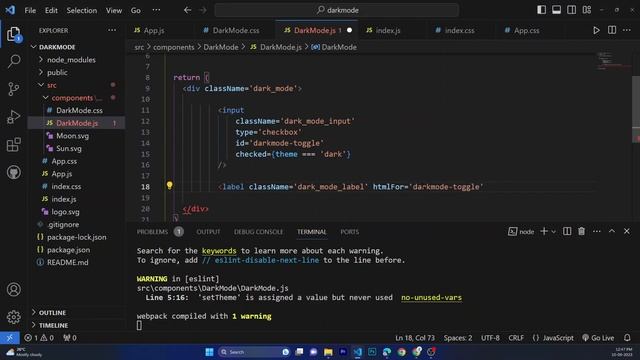Open the PROBLEMS panel tab
Screen dimensions: 640x360
[152, 231]
